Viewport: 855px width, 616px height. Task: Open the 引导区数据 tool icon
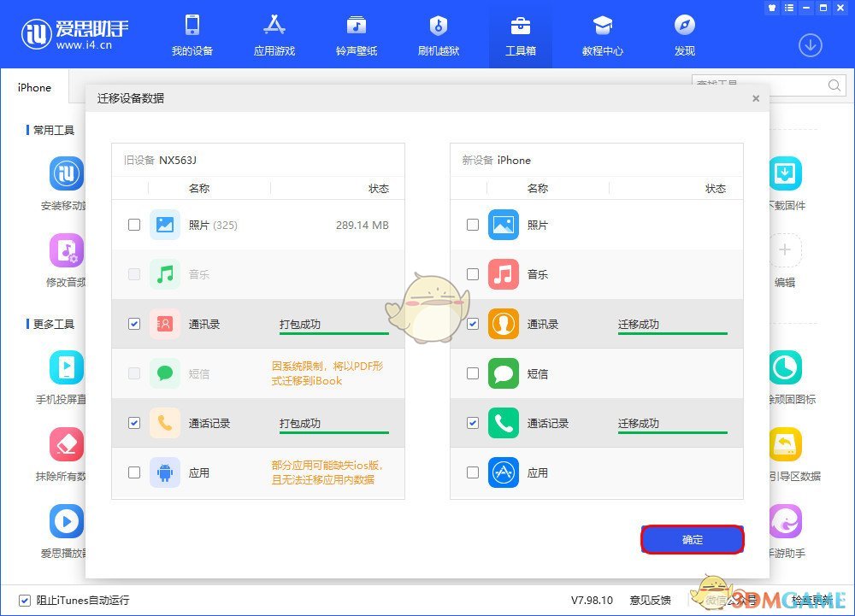click(x=785, y=444)
